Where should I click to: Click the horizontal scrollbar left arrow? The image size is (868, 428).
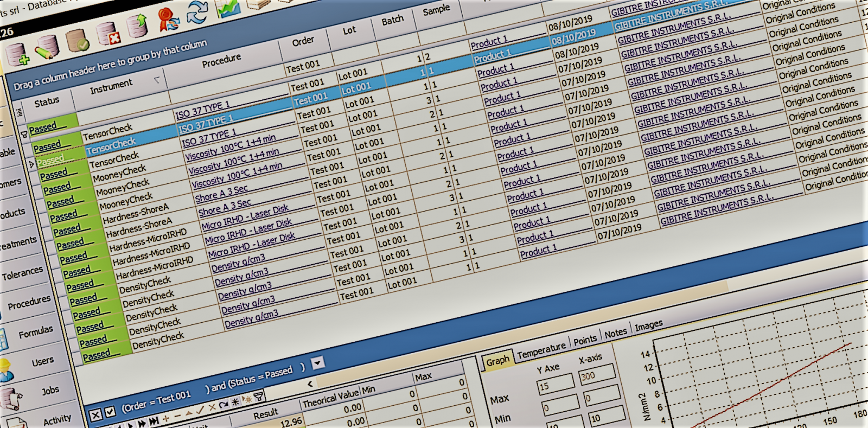click(310, 384)
